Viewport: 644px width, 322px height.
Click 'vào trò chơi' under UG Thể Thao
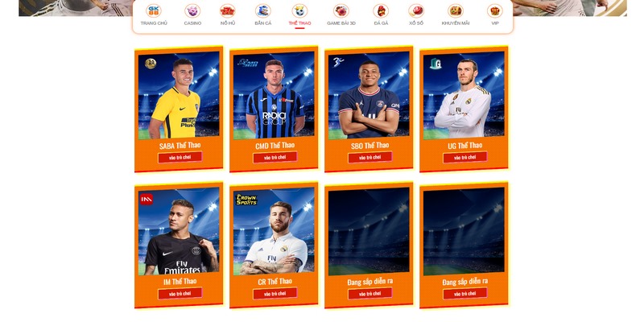[465, 157]
